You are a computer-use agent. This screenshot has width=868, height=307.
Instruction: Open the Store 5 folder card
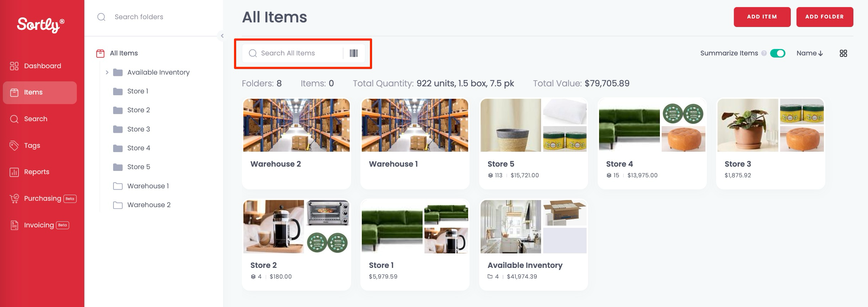point(533,143)
